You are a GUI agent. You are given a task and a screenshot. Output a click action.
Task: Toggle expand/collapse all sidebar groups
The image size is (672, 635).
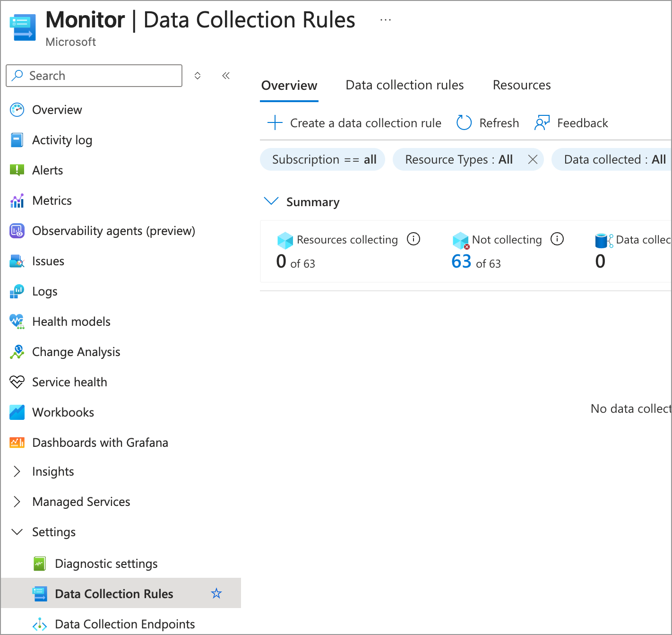198,76
